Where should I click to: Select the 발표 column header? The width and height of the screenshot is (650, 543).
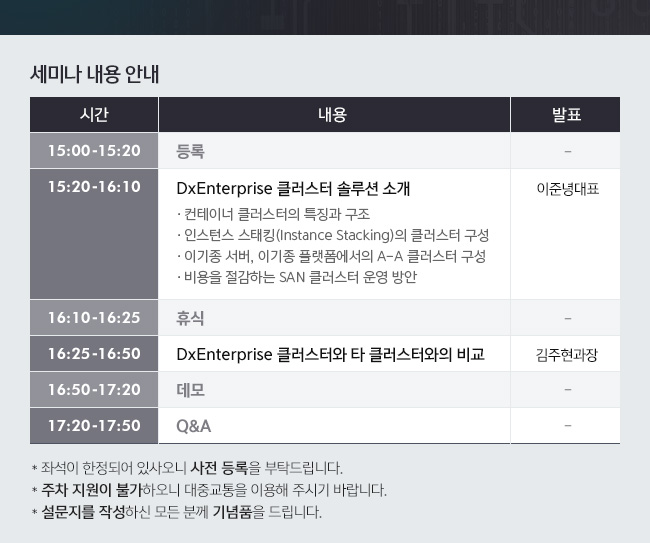565,114
